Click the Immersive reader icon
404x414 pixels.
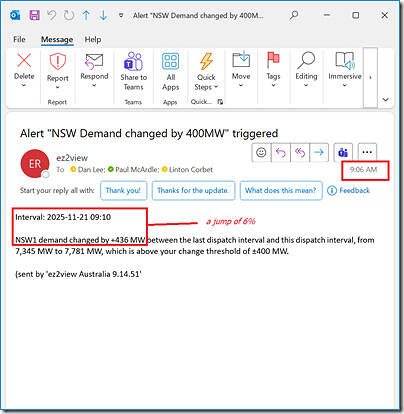[345, 60]
